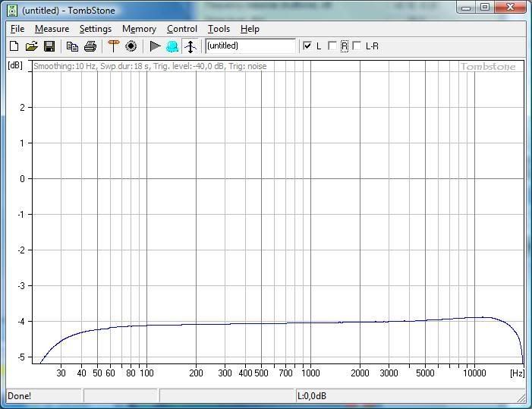Open the Tools menu
Image resolution: width=532 pixels, height=409 pixels.
(219, 29)
